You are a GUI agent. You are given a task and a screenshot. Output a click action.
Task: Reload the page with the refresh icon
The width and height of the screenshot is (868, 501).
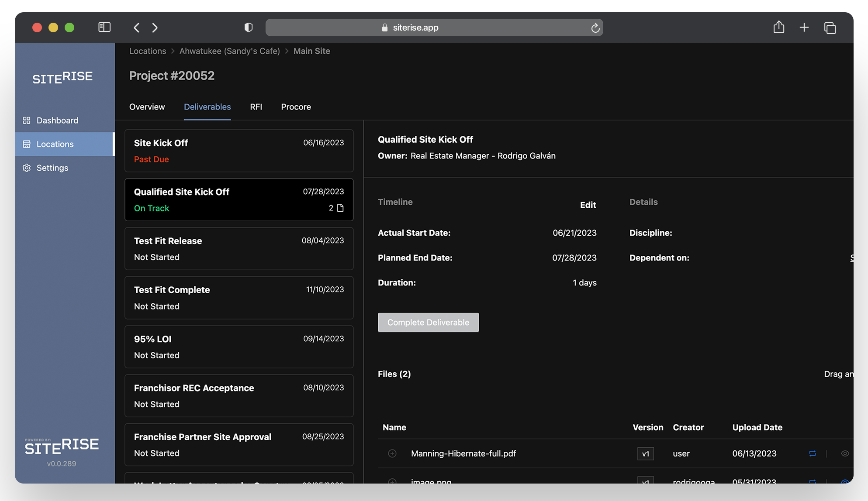595,27
